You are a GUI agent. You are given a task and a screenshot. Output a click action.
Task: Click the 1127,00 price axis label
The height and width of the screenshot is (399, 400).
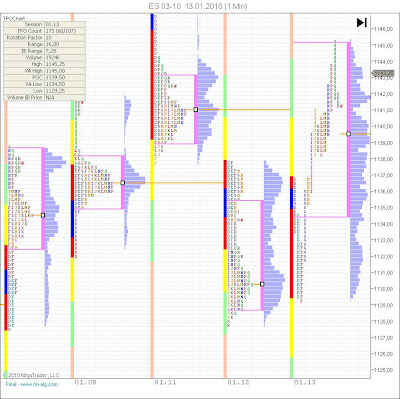(x=383, y=338)
